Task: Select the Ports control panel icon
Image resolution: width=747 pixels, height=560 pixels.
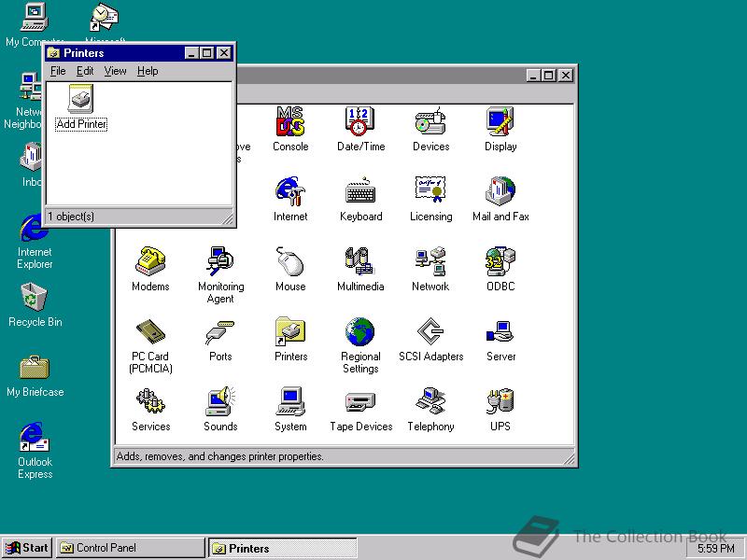Action: (220, 331)
